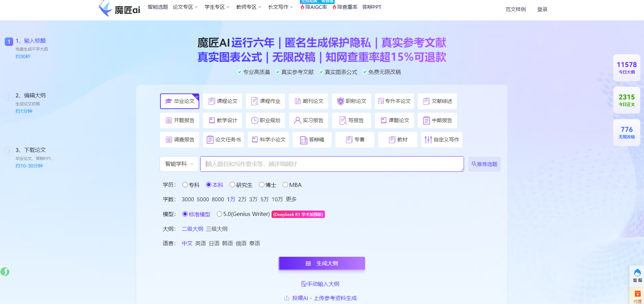Choose the 博士 radio option
Viewport: 644px width, 304px height.
(262, 185)
